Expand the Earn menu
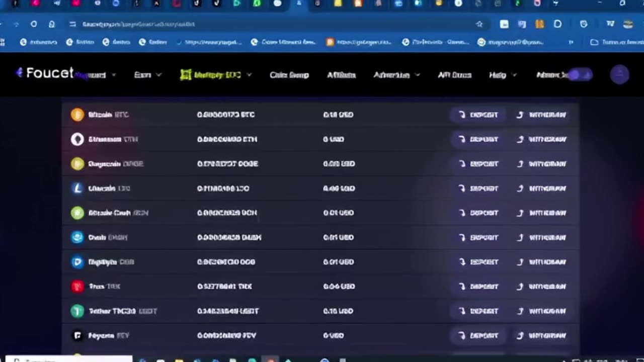The image size is (644, 362). 147,75
